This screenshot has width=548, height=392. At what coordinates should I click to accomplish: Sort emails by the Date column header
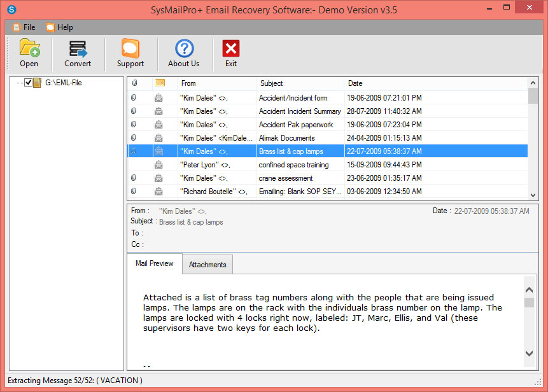tap(436, 83)
